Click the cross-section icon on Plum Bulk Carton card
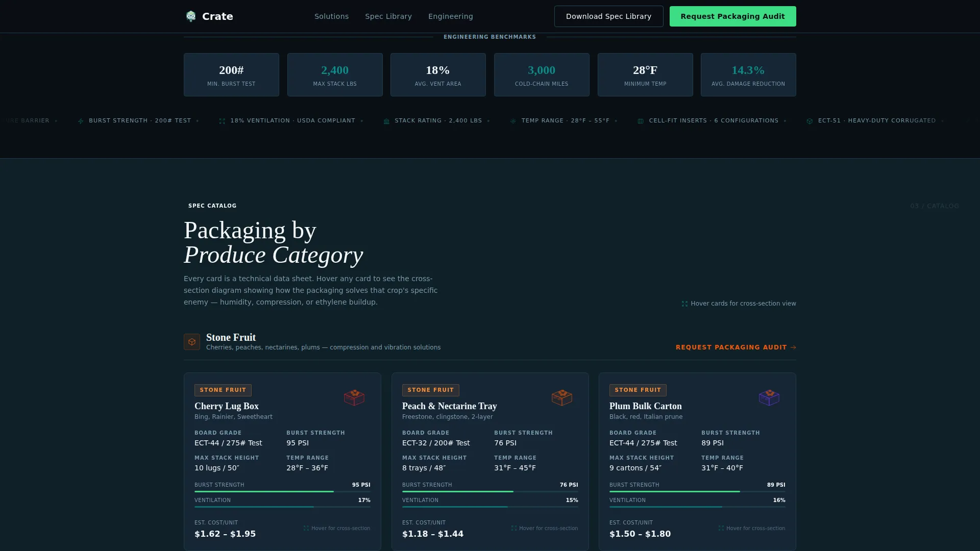Screen dimensions: 980x551 tap(721, 528)
